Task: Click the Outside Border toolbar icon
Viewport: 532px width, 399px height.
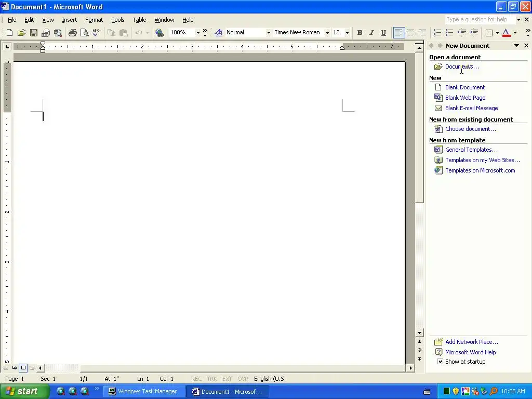Action: pos(489,33)
